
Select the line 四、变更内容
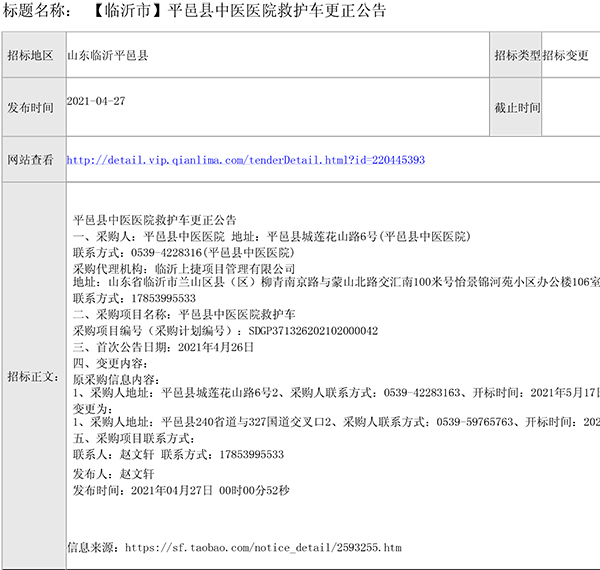pyautogui.click(x=110, y=363)
